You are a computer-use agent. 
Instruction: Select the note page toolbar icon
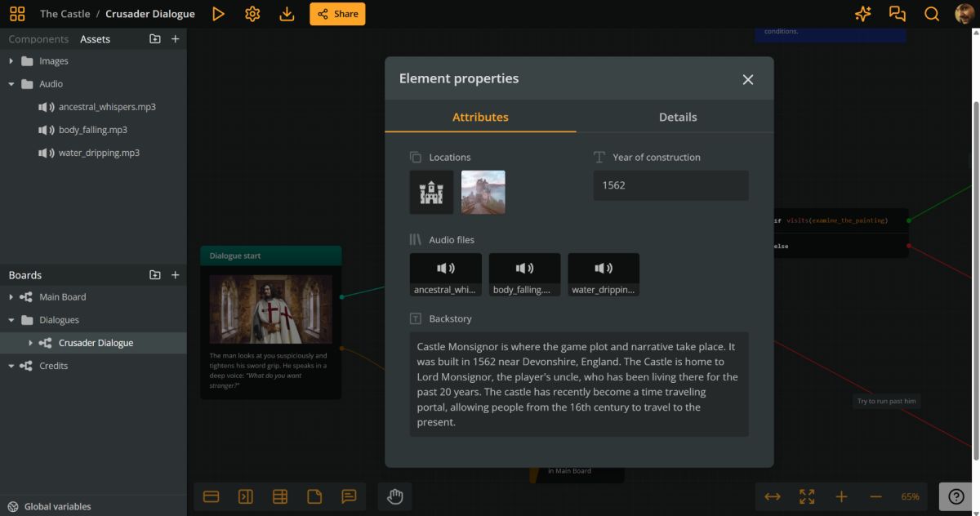tap(314, 496)
